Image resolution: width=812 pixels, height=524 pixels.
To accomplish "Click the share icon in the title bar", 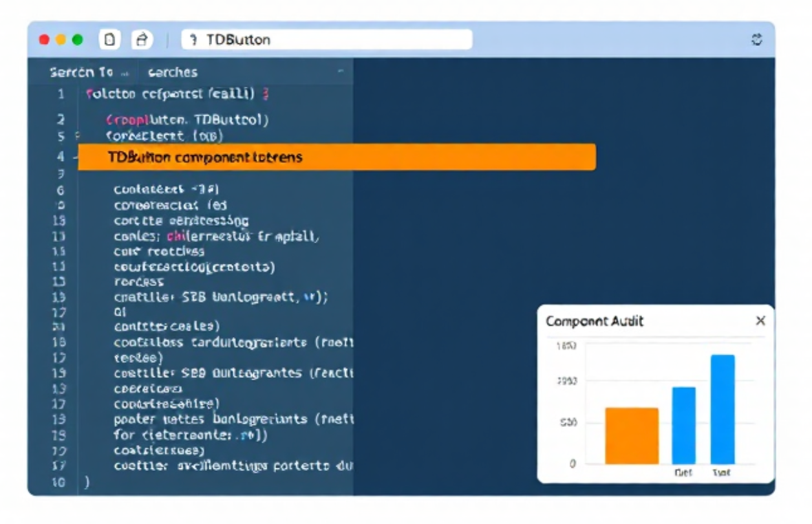I will click(x=142, y=39).
